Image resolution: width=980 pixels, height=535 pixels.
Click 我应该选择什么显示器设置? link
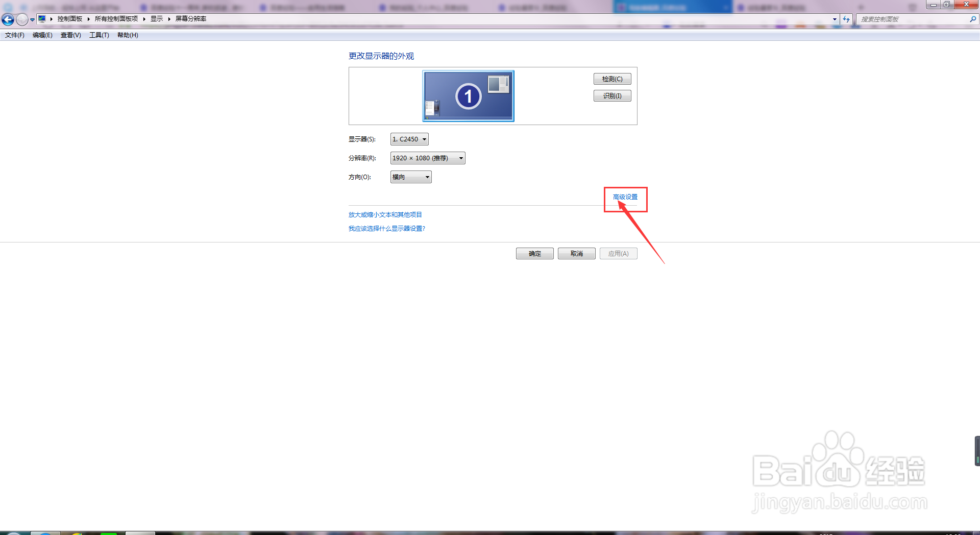(x=386, y=229)
